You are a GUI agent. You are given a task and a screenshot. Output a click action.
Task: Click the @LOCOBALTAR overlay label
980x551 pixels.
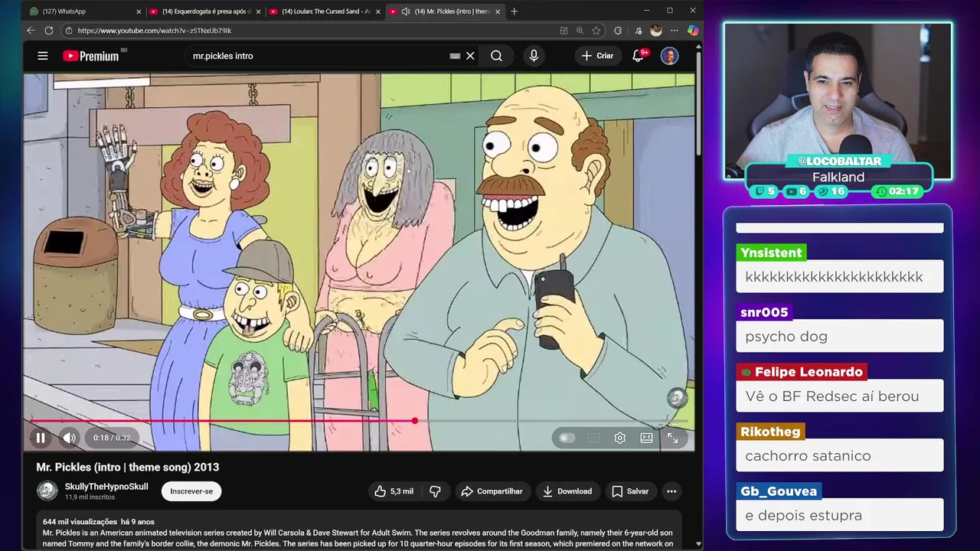(838, 161)
